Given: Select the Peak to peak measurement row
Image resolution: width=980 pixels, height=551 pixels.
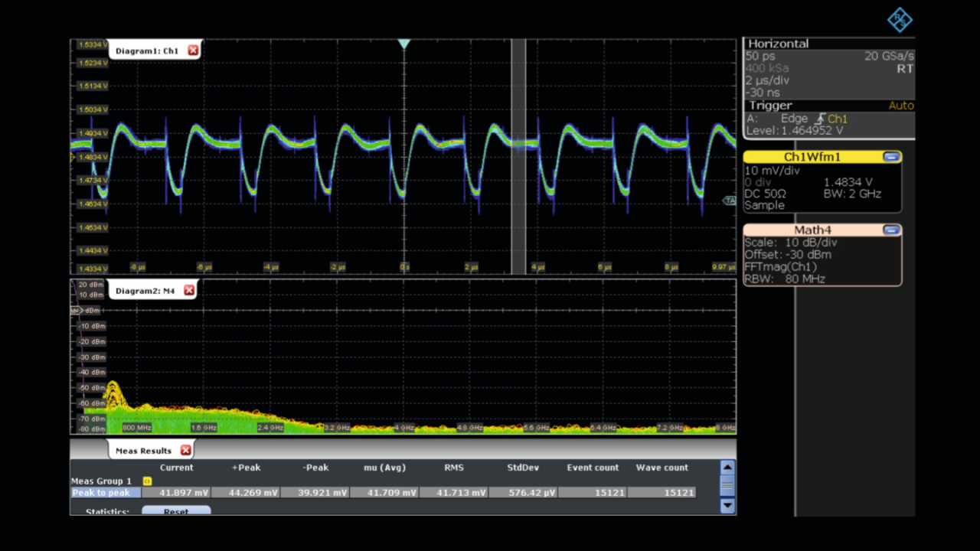Looking at the screenshot, I should point(383,493).
